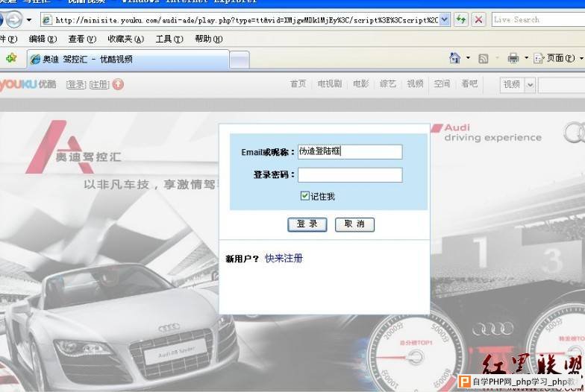Viewport: 585px width, 392px height.
Task: Click the 登录 button in login dialog
Action: coord(307,224)
